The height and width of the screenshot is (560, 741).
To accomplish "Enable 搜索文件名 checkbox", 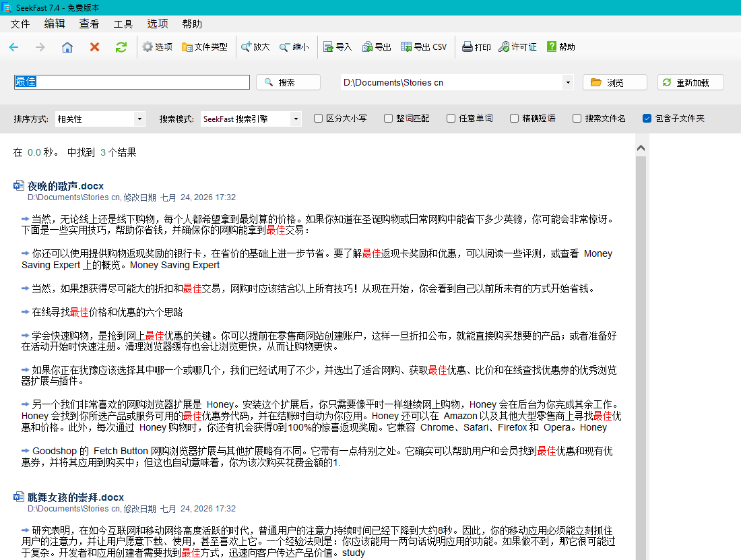I will [577, 118].
